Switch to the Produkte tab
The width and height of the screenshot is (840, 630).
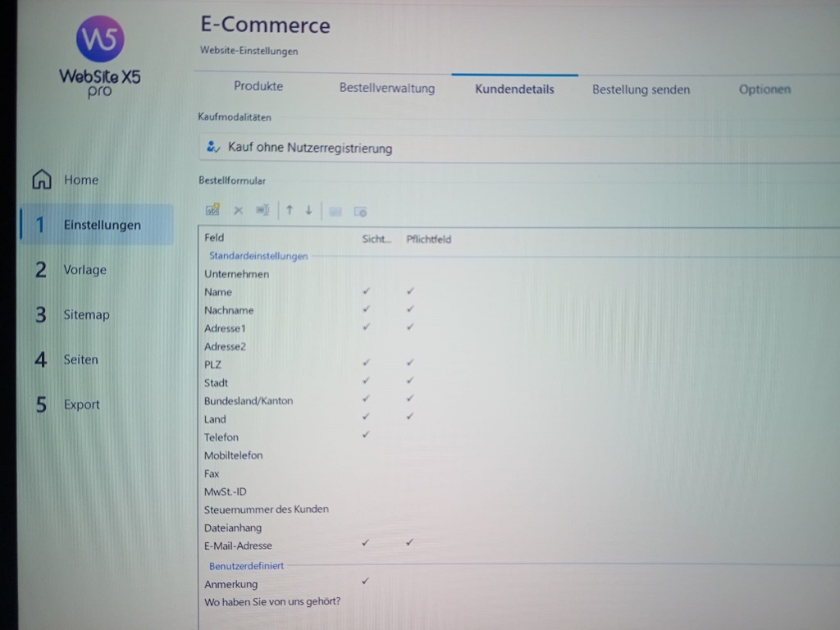click(x=258, y=87)
